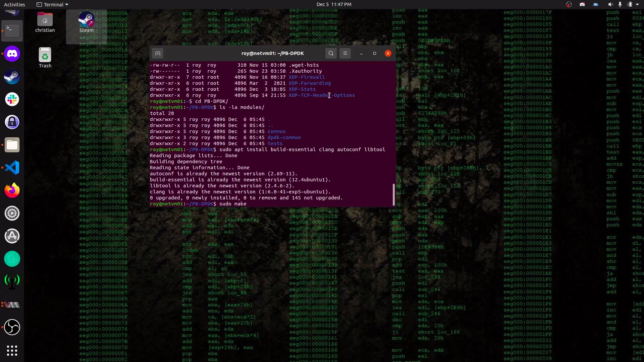
Task: Toggle the microphone indicator in top bar
Action: (620, 4)
